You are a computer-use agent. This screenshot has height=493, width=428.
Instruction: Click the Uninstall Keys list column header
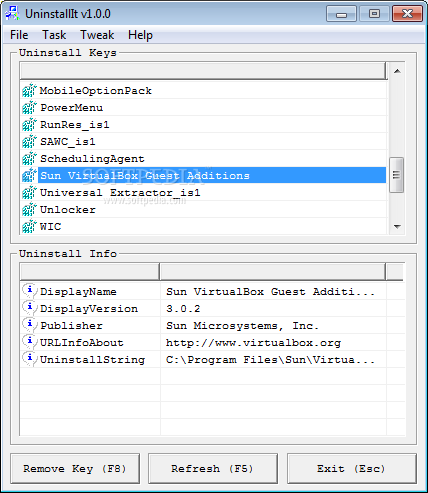[x=203, y=71]
